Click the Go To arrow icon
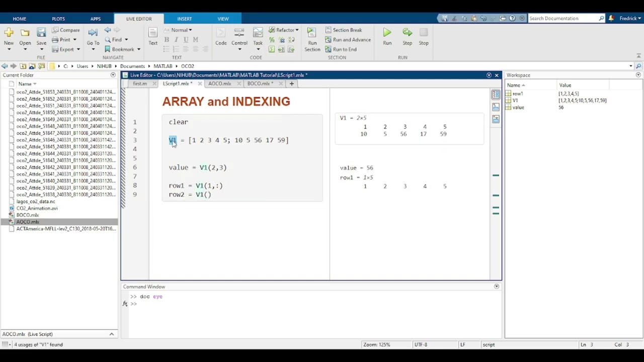This screenshot has width=644, height=362. 93,33
